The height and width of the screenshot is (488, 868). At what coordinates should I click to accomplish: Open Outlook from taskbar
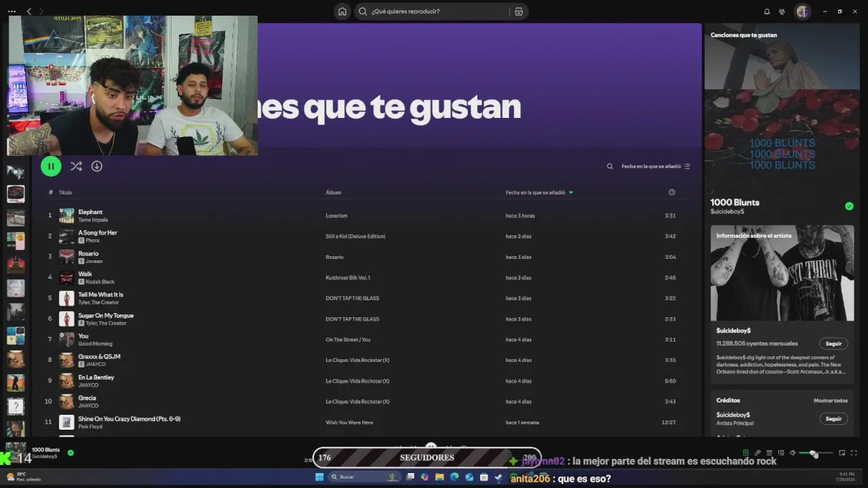[469, 477]
